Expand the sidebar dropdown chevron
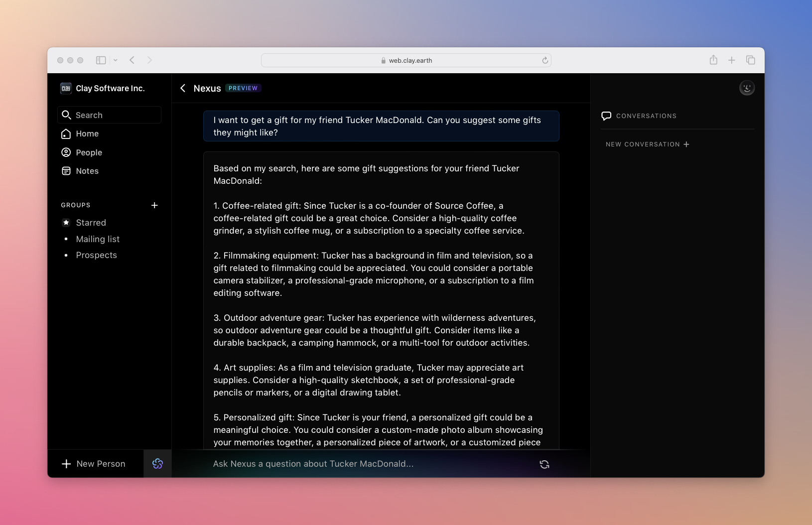 tap(115, 60)
